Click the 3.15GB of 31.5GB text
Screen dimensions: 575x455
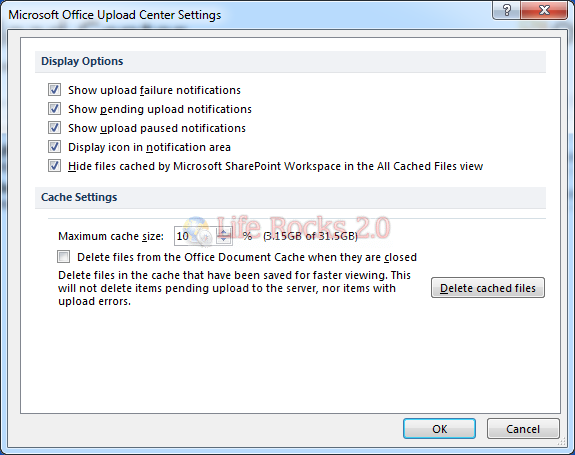tap(310, 236)
